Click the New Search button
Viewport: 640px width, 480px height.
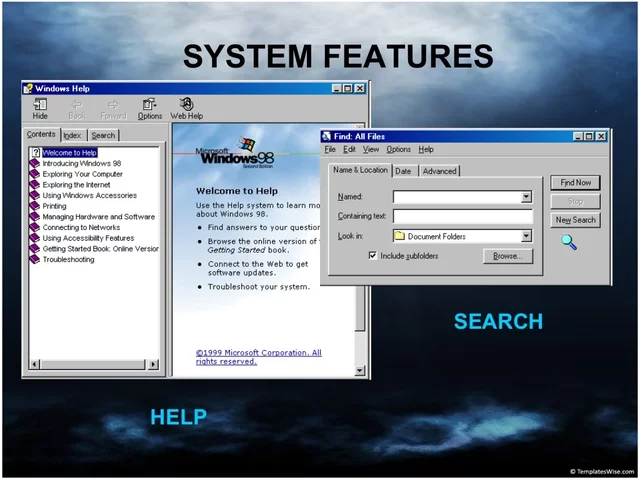(576, 220)
